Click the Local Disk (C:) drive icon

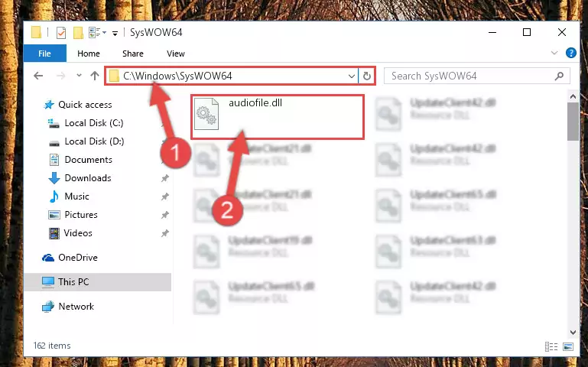pos(54,123)
